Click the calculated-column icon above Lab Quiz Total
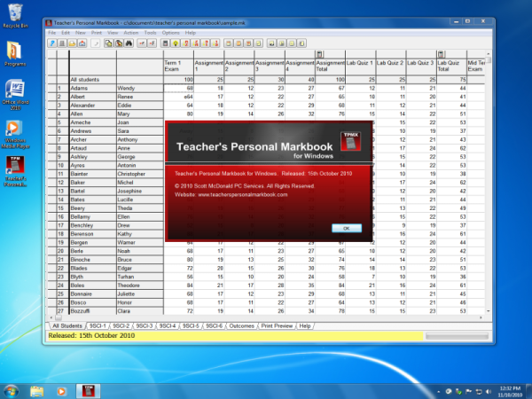 (441, 54)
